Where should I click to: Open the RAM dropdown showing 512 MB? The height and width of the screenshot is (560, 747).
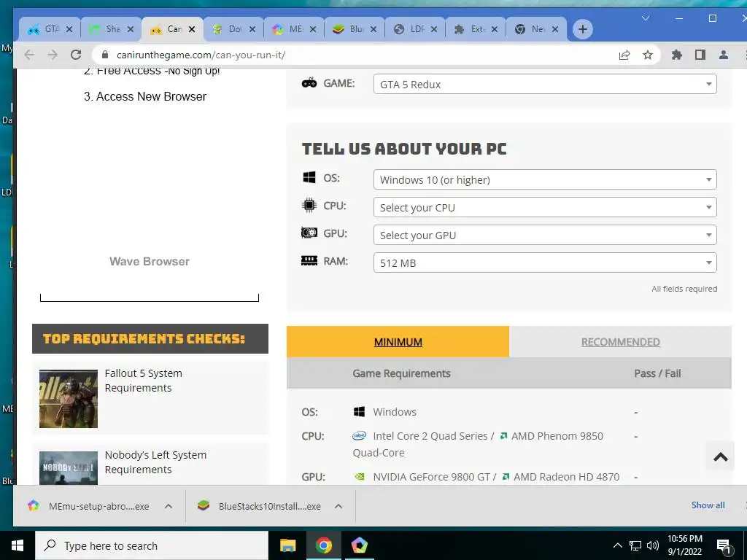point(545,262)
